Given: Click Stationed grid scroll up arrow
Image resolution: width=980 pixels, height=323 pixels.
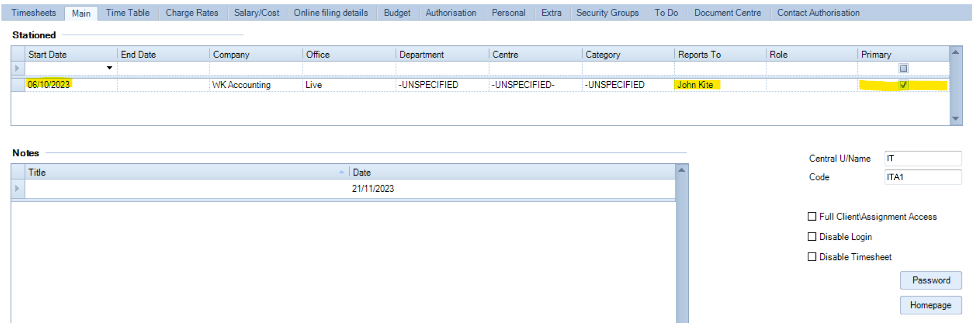Looking at the screenshot, I should tap(956, 52).
